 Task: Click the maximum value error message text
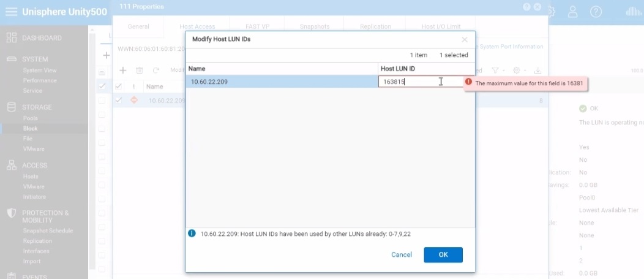coord(530,83)
